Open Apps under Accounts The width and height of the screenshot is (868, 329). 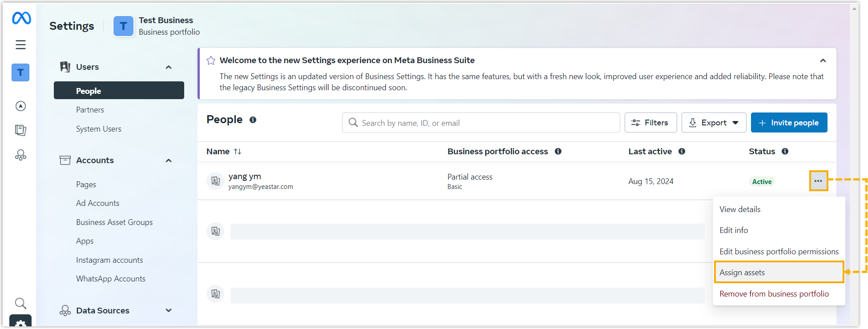[85, 241]
